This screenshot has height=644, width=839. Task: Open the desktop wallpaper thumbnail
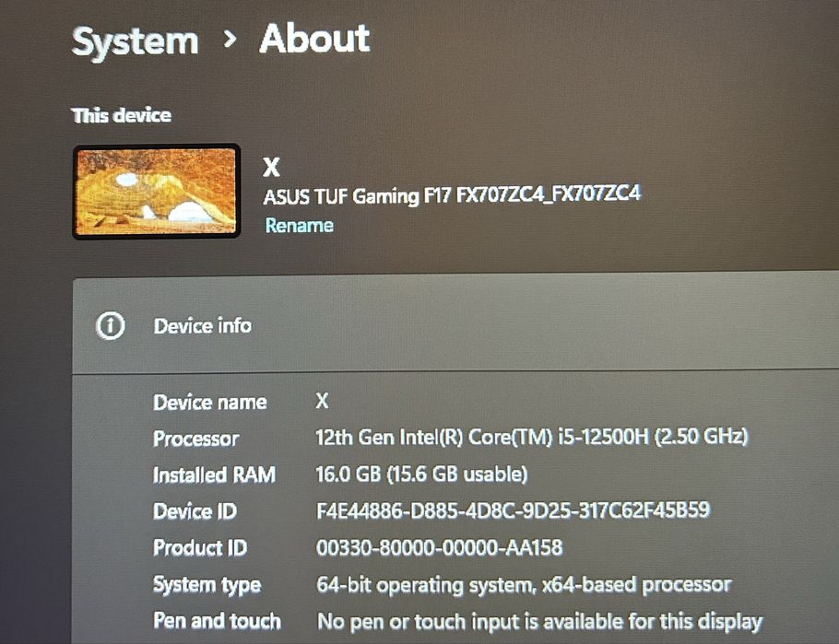(156, 192)
